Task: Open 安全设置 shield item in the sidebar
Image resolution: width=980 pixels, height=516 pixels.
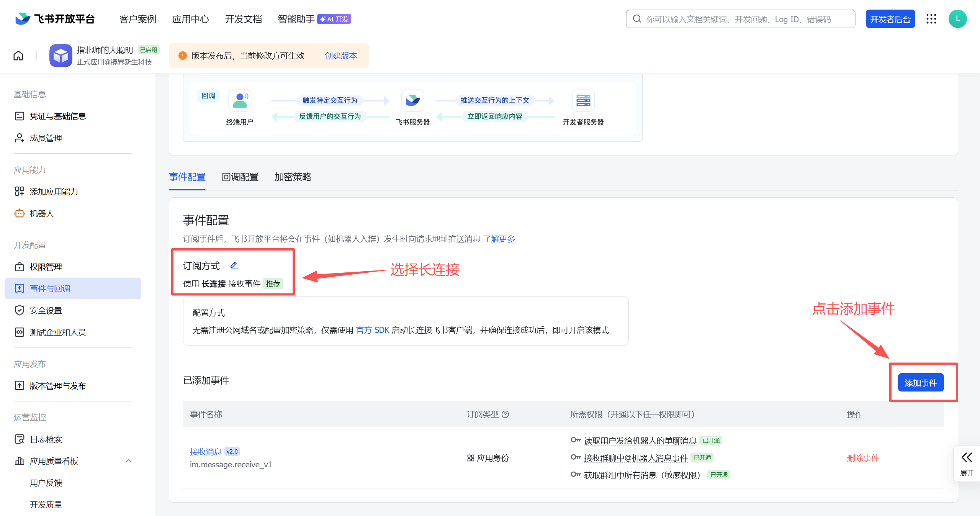Action: pyautogui.click(x=46, y=310)
